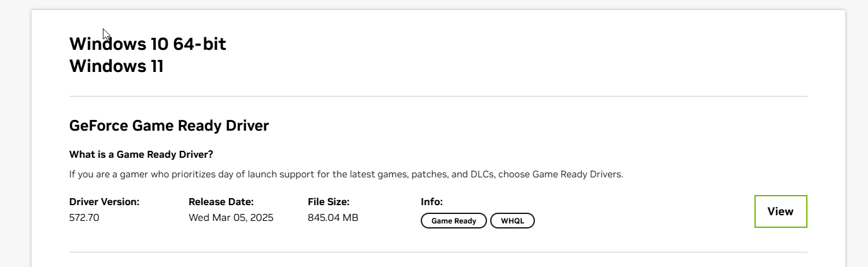Click the gamer description paragraph text
Image resolution: width=868 pixels, height=267 pixels.
[346, 174]
